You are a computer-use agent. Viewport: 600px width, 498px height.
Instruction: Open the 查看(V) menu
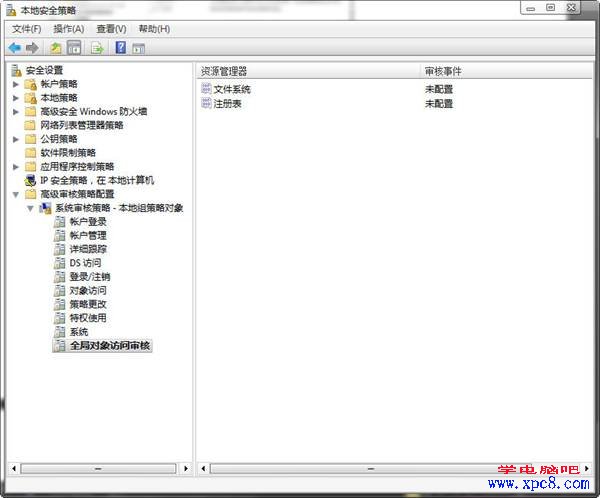tap(111, 29)
